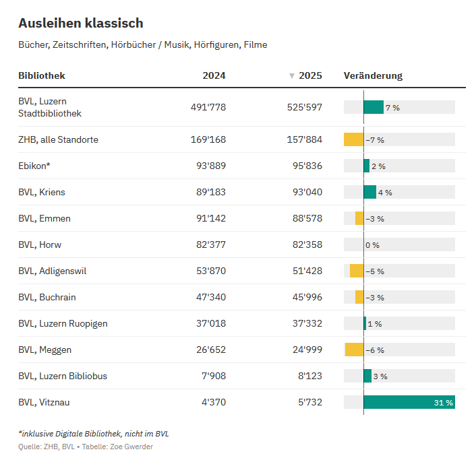Click the green 31 % bar for Vitznau
Image resolution: width=476 pixels, height=460 pixels.
pos(409,402)
